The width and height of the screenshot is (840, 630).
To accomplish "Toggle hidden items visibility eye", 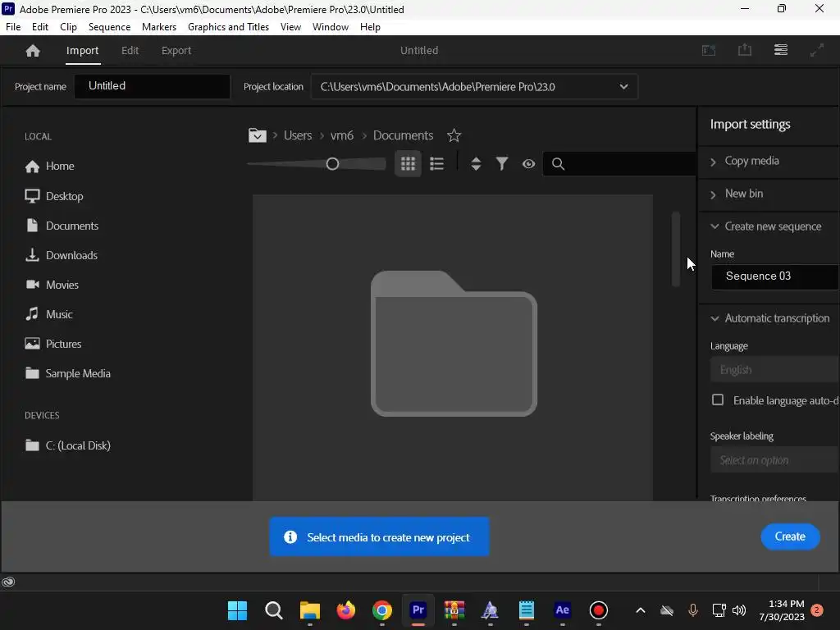I will click(528, 164).
